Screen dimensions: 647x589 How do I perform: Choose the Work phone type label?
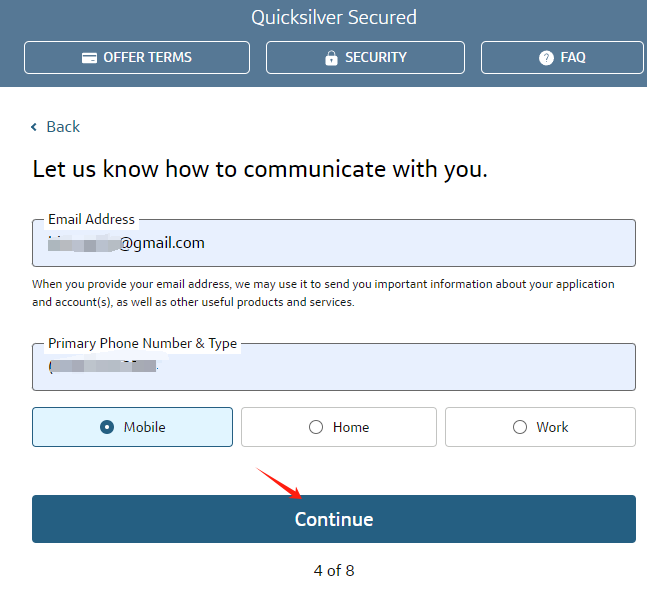pos(552,427)
